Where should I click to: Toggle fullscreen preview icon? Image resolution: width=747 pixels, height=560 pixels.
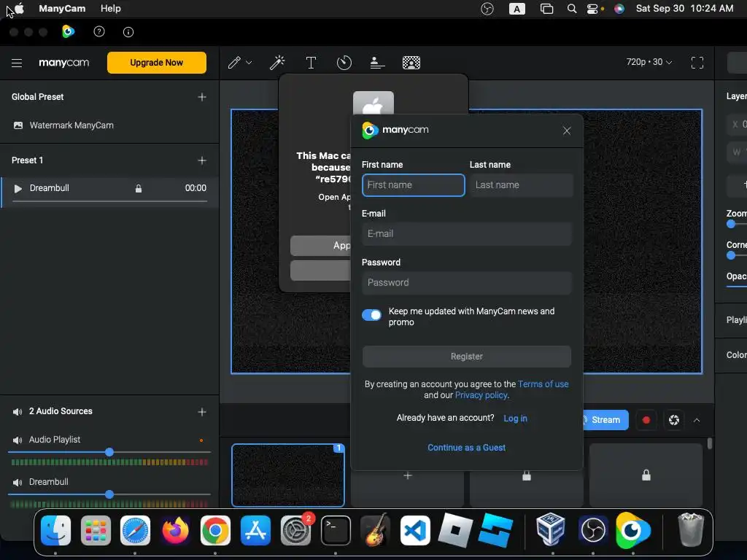697,63
